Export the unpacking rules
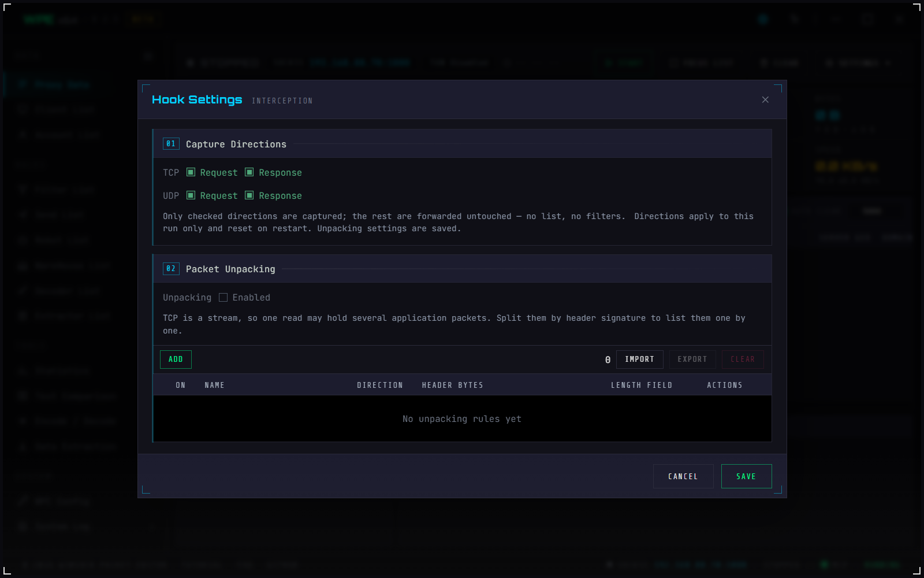Image resolution: width=924 pixels, height=578 pixels. (692, 359)
